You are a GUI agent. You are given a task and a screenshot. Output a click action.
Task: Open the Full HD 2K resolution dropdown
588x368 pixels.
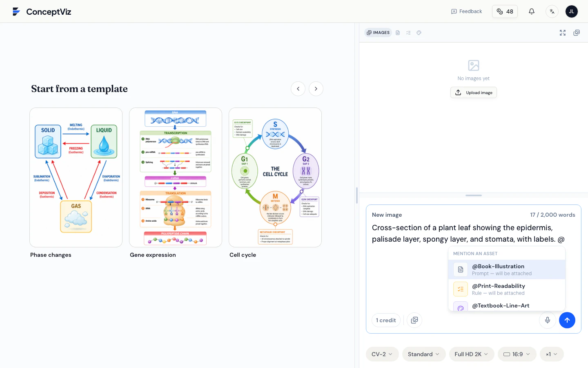472,354
